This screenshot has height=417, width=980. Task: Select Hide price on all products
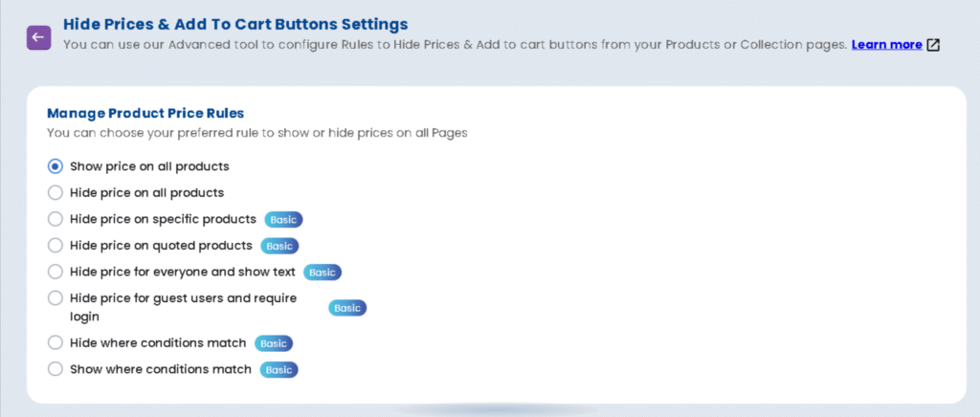(x=56, y=192)
